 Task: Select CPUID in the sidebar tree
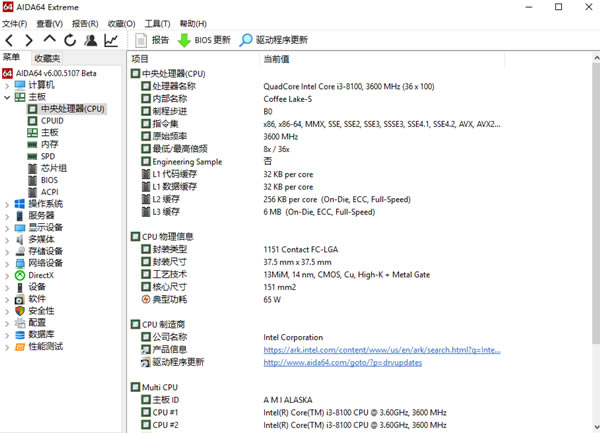pos(52,120)
